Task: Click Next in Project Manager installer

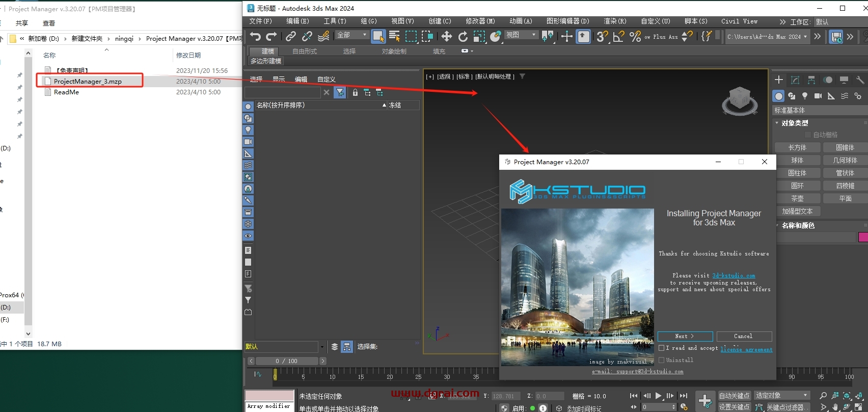Action: pyautogui.click(x=685, y=336)
